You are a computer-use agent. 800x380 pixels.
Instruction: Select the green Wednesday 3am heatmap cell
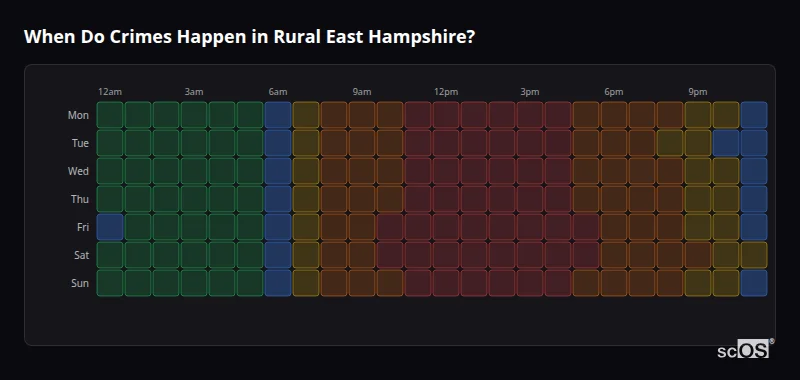tap(194, 171)
